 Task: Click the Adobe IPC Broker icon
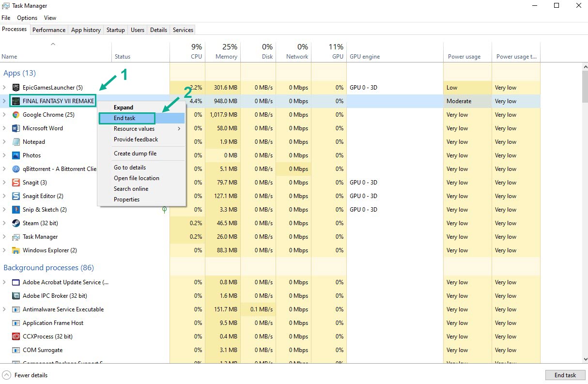click(x=15, y=296)
